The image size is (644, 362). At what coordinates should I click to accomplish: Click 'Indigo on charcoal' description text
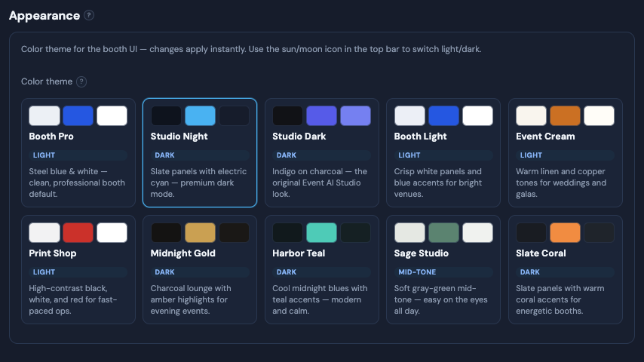[x=320, y=183]
